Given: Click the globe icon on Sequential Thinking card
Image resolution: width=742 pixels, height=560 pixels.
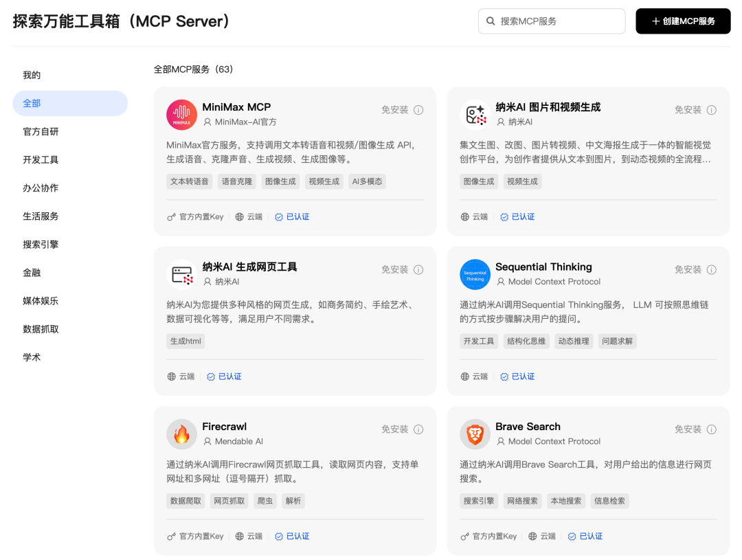Looking at the screenshot, I should tap(464, 377).
